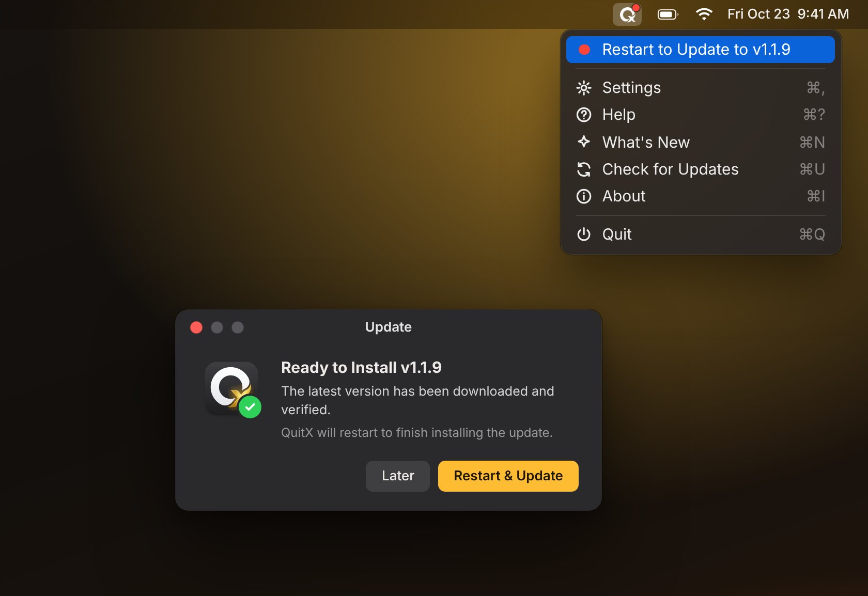The image size is (868, 596).
Task: Click the 'Ready to Install v1.1.9' heading
Action: [x=361, y=368]
